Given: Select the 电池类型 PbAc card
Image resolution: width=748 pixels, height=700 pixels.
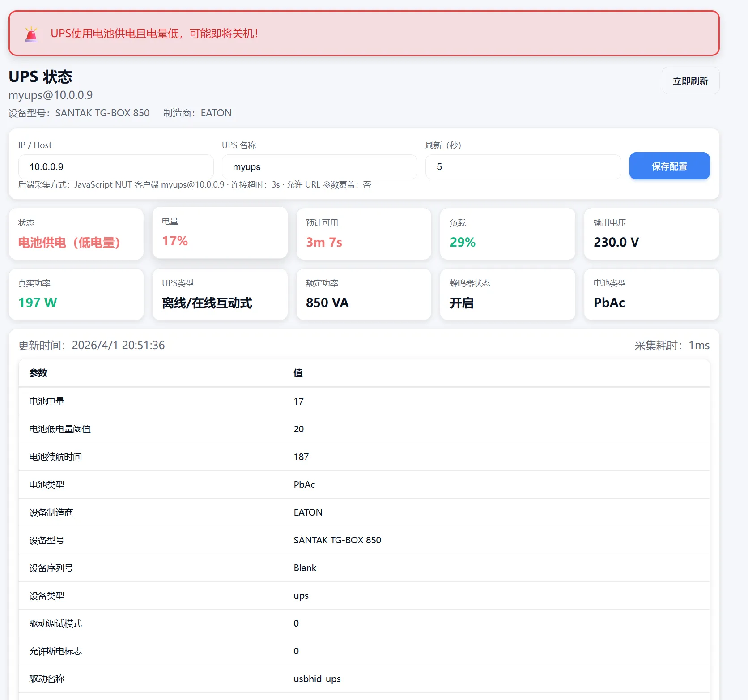Looking at the screenshot, I should (651, 294).
